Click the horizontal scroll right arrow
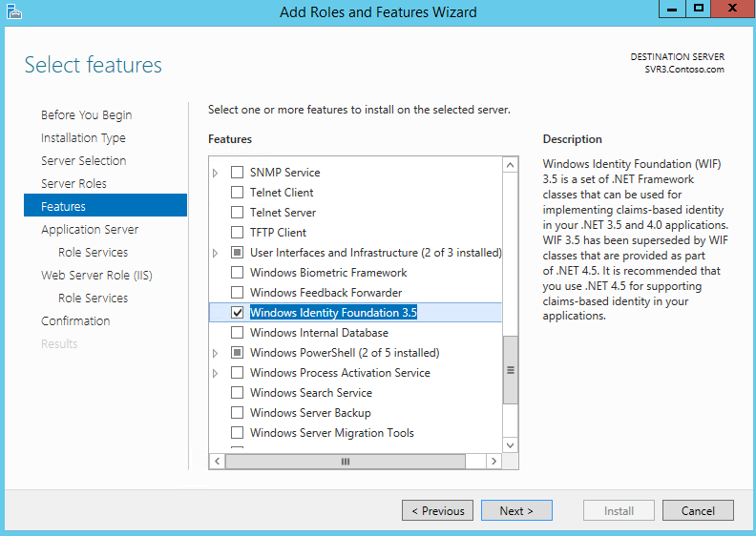The image size is (756, 536). (x=493, y=462)
